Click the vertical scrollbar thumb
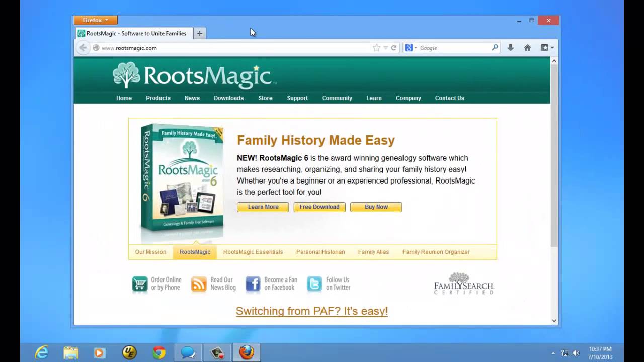 pos(554,156)
